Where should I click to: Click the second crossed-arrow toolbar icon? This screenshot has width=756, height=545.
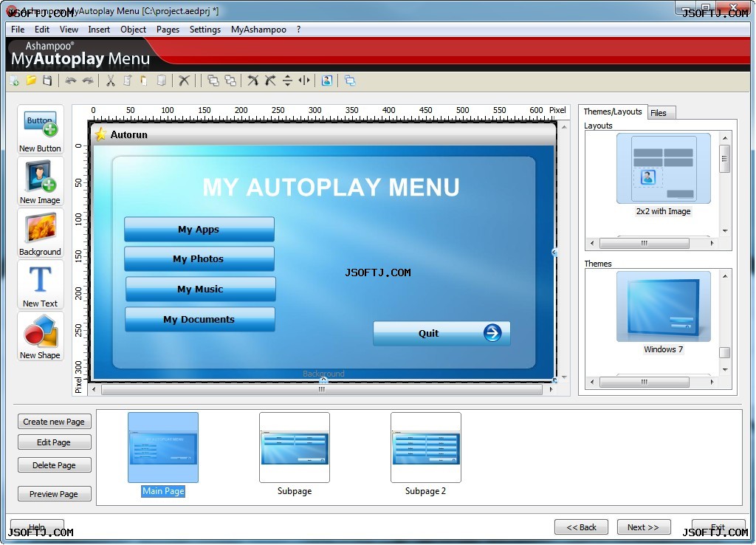tap(270, 80)
